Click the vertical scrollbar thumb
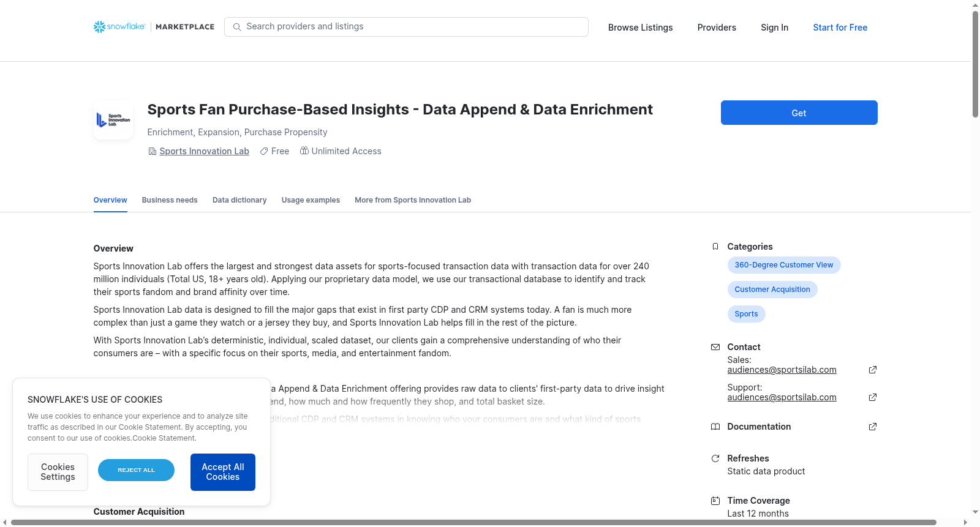 point(975,64)
